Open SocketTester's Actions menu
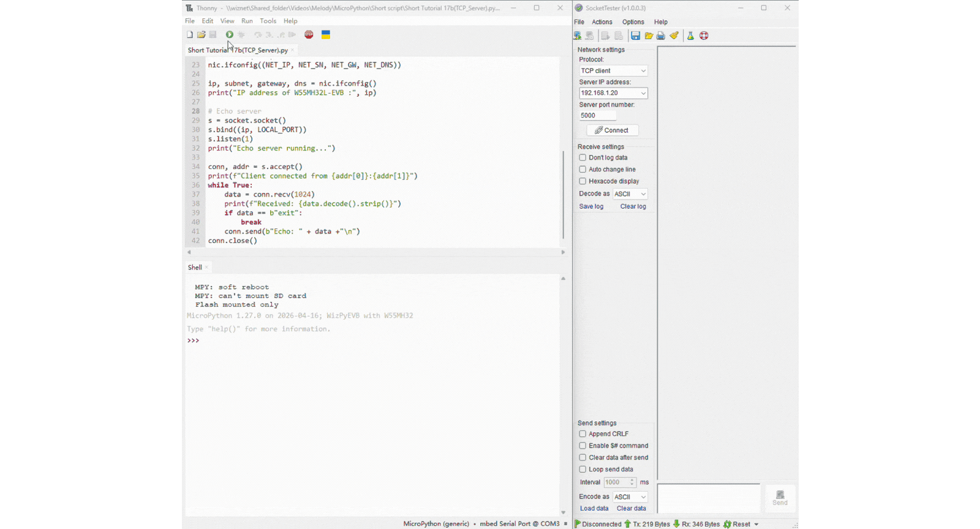Screen dimensions: 980x529 (x=602, y=22)
